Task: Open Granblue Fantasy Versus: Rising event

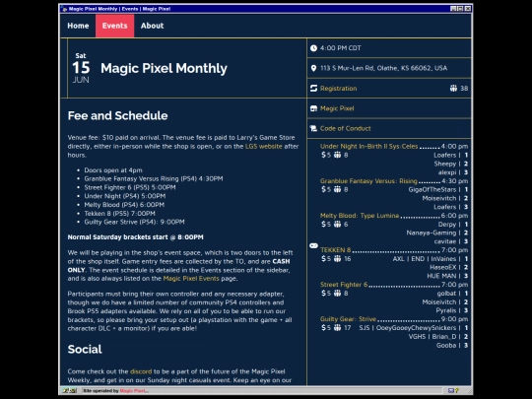Action: (x=368, y=181)
